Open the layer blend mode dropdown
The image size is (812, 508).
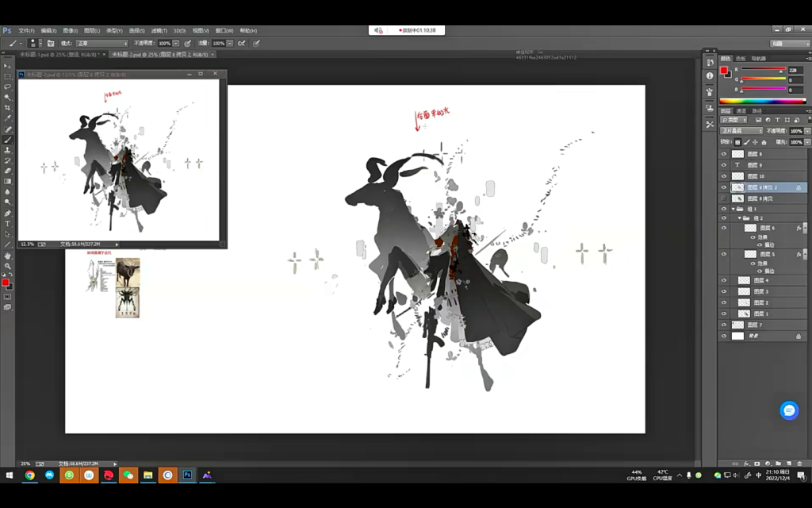[x=741, y=130]
